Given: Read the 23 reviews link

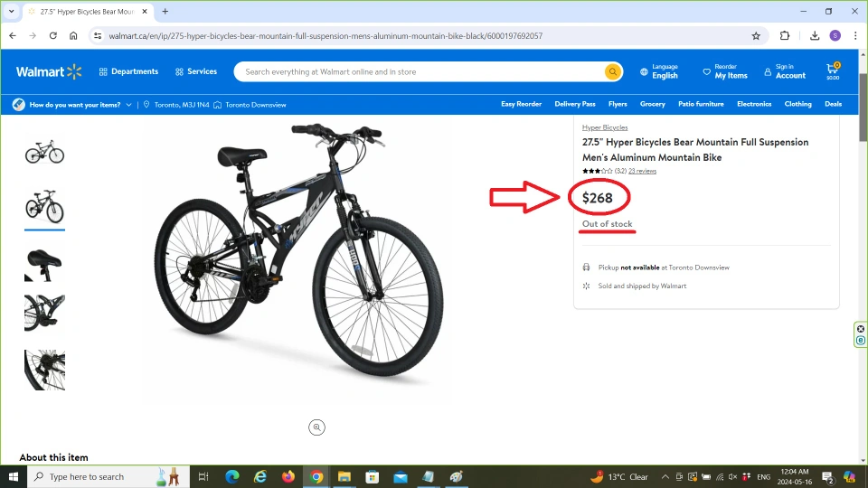Looking at the screenshot, I should (642, 171).
